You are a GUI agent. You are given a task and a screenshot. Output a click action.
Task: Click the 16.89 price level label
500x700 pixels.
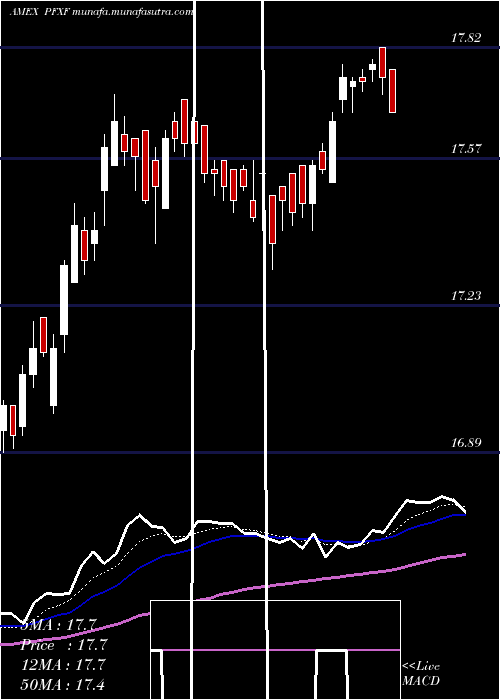466,443
